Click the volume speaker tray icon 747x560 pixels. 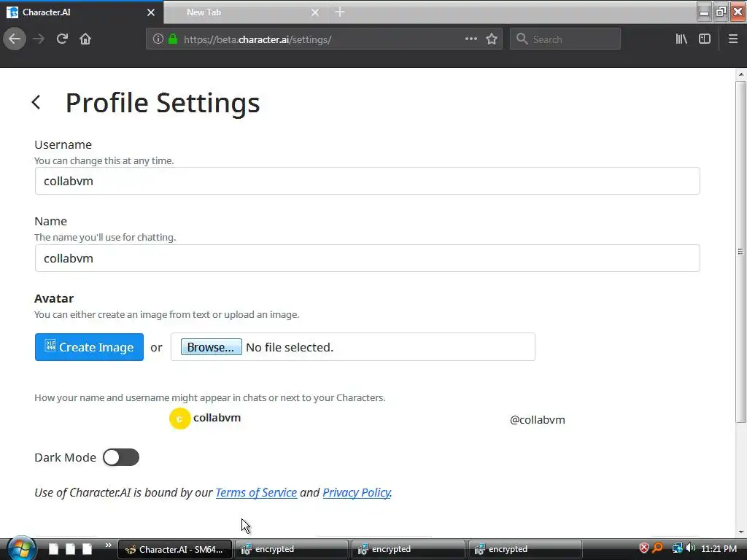coord(690,548)
